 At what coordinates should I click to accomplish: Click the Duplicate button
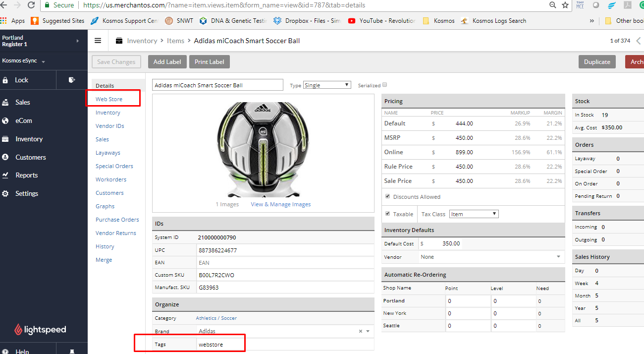597,62
